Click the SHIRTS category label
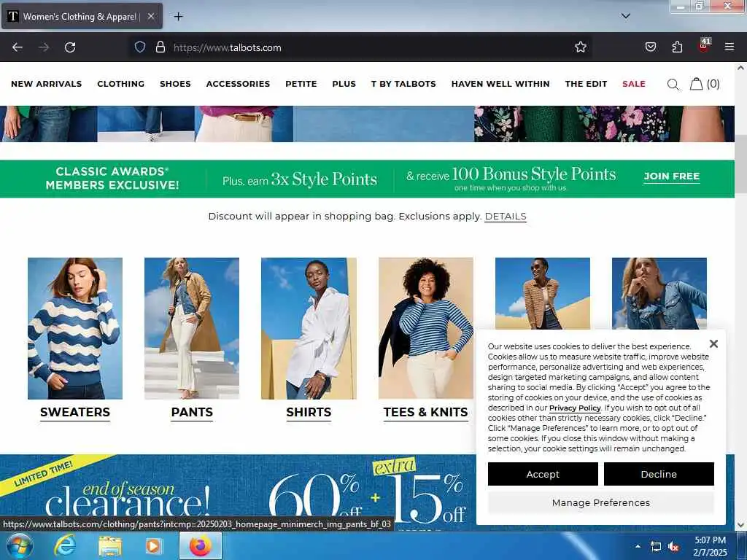The image size is (747, 560). 309,413
